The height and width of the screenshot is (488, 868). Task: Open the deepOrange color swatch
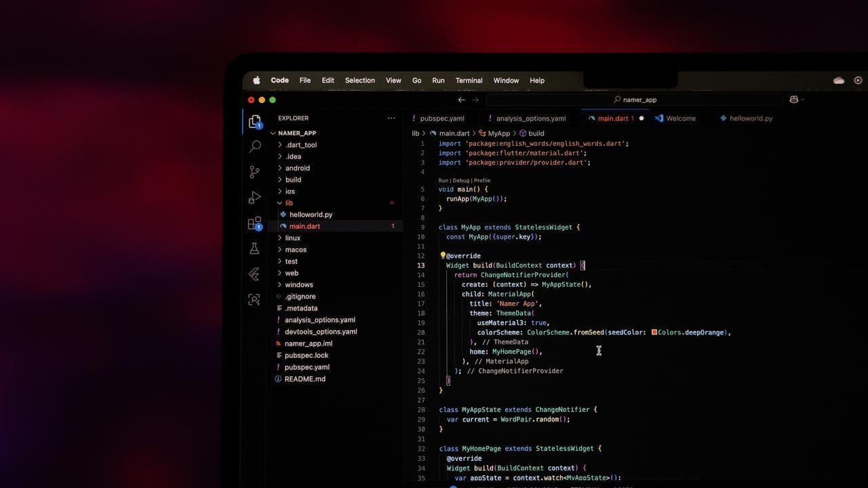click(654, 332)
